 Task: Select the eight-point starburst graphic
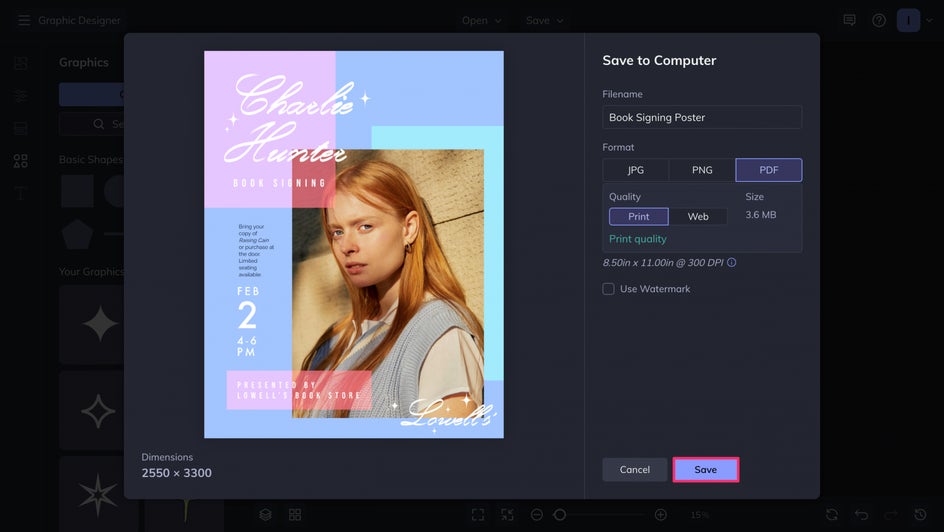click(x=98, y=495)
